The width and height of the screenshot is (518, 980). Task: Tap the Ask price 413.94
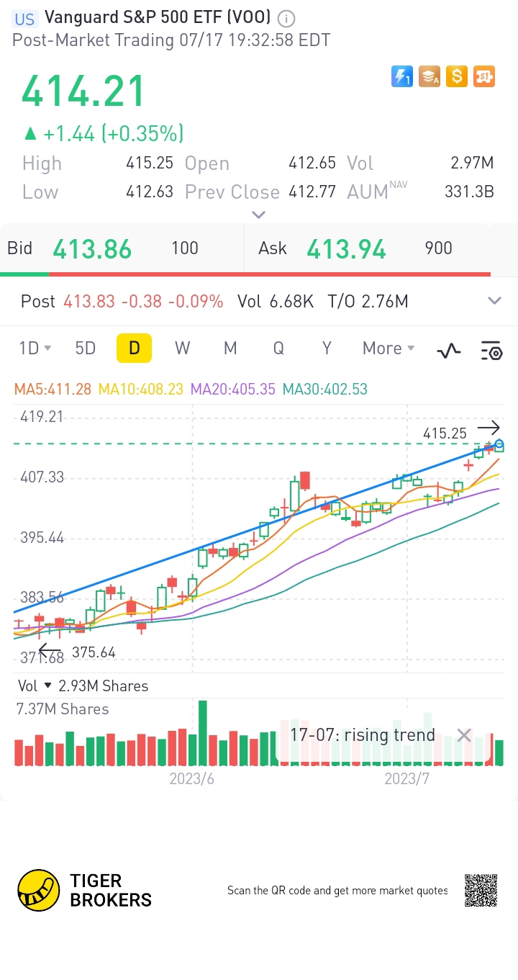346,249
